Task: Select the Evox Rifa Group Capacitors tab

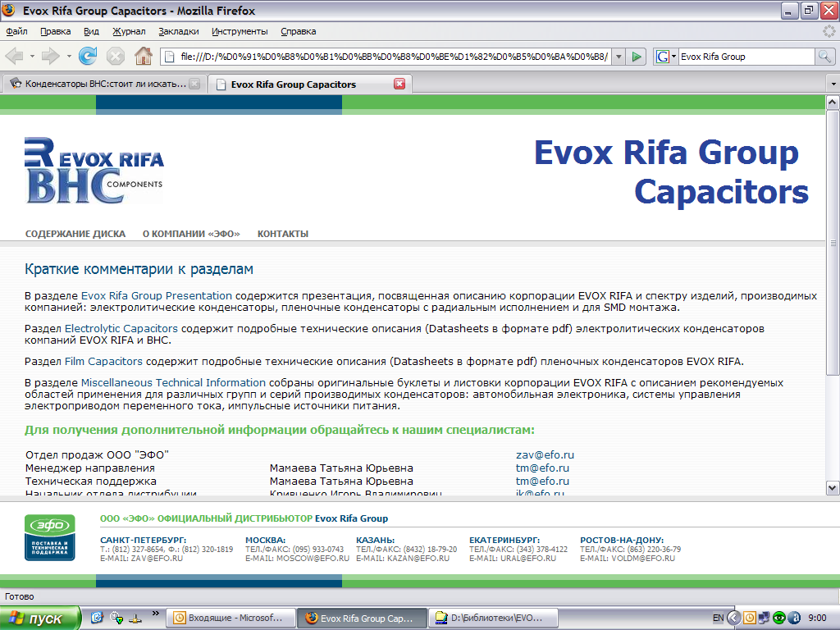Action: (310, 84)
